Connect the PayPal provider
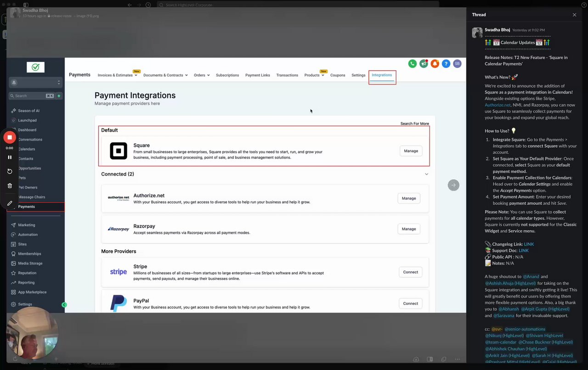The image size is (588, 370). pyautogui.click(x=411, y=303)
